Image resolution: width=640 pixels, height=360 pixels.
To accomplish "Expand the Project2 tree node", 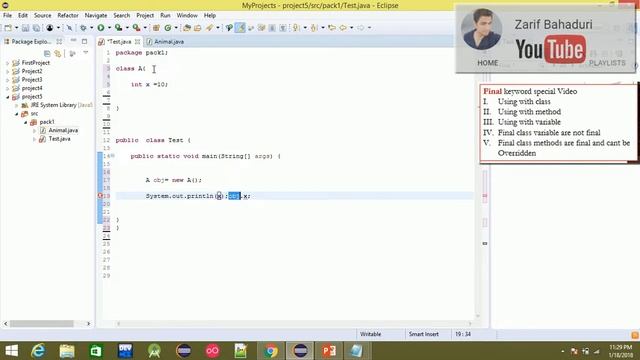I will click(x=7, y=71).
